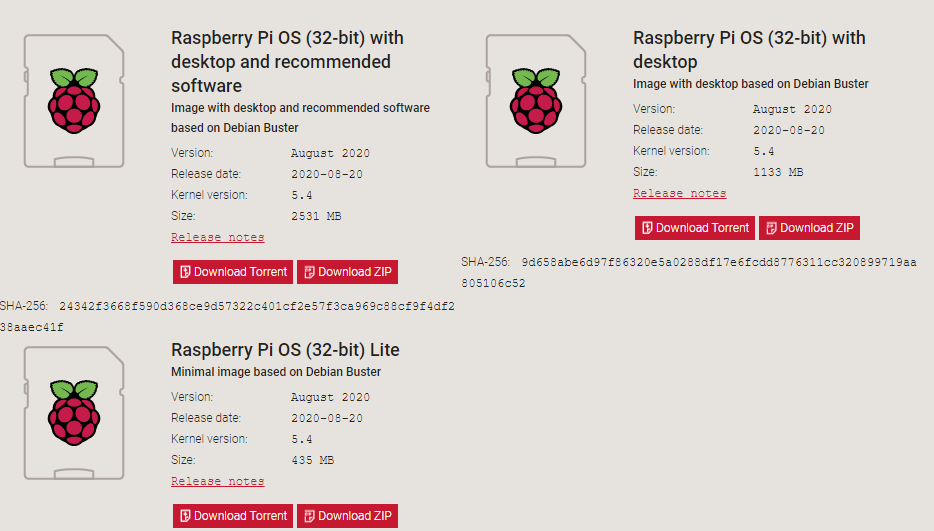Click size value '1133 MB'
Screen dimensions: 934x531
click(778, 172)
